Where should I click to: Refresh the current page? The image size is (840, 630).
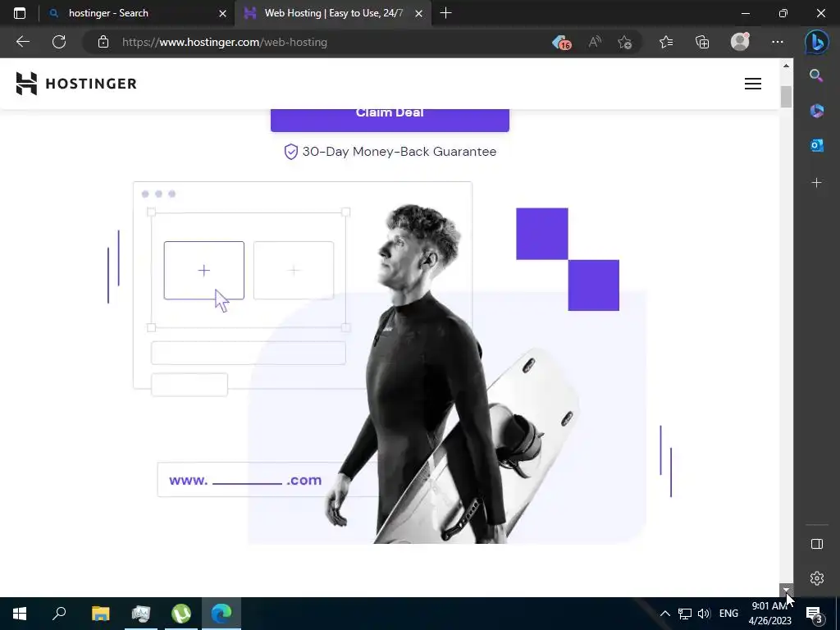(x=59, y=42)
